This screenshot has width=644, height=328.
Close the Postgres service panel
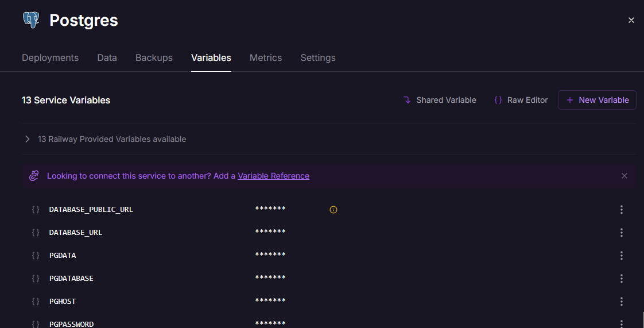pos(631,20)
